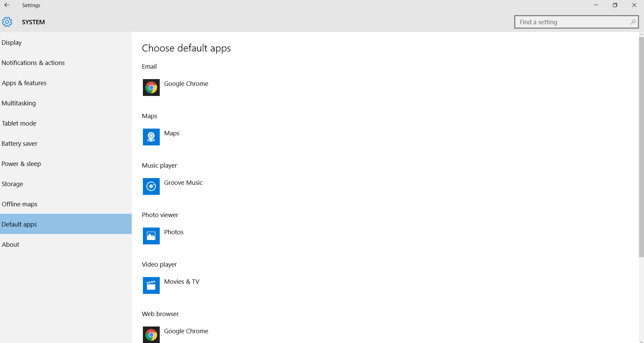Image resolution: width=644 pixels, height=343 pixels.
Task: Click the Movies & TV icon
Action: (x=151, y=285)
